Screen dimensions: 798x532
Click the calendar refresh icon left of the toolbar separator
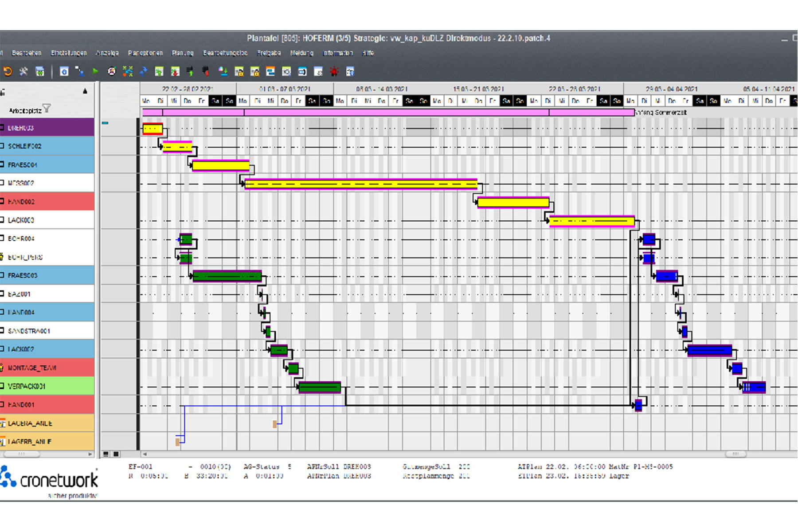pos(40,71)
